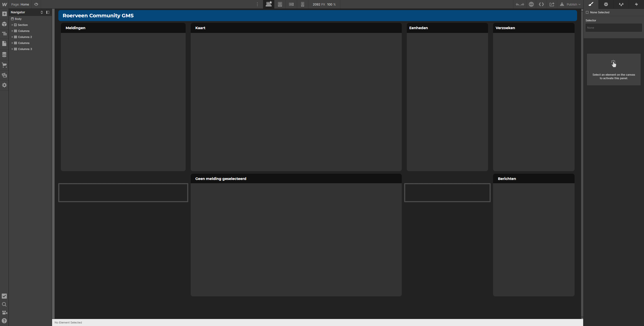Open the Add Elements panel
The height and width of the screenshot is (326, 644).
4,14
